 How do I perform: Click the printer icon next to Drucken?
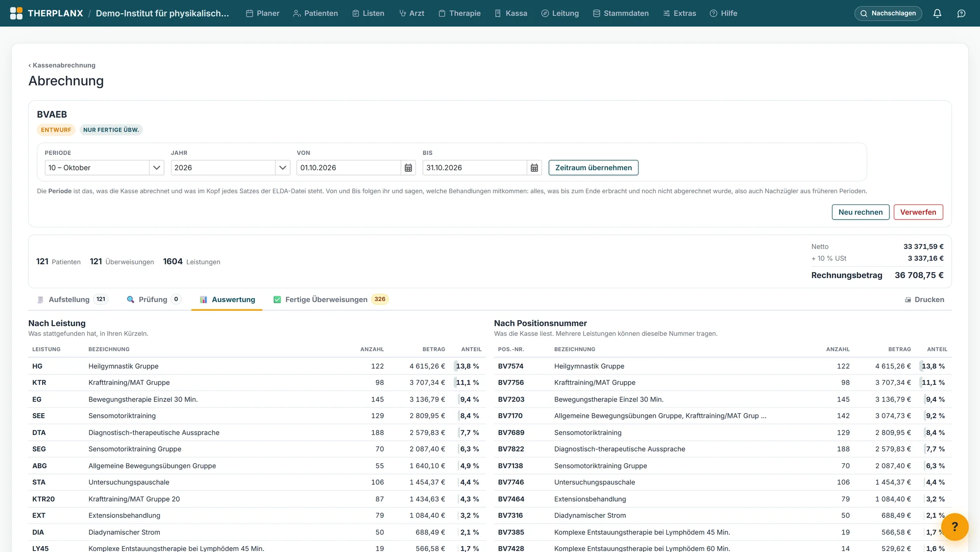pyautogui.click(x=907, y=300)
